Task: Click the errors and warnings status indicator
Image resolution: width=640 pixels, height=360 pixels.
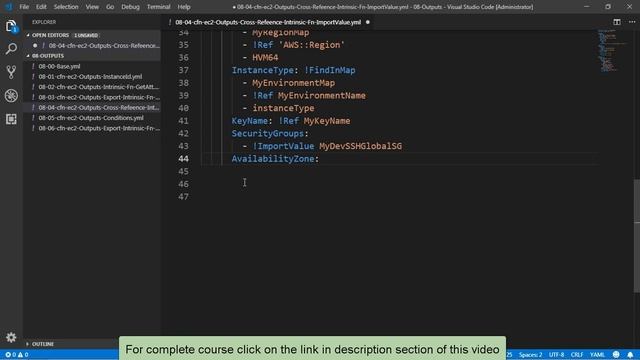Action: pyautogui.click(x=16, y=355)
